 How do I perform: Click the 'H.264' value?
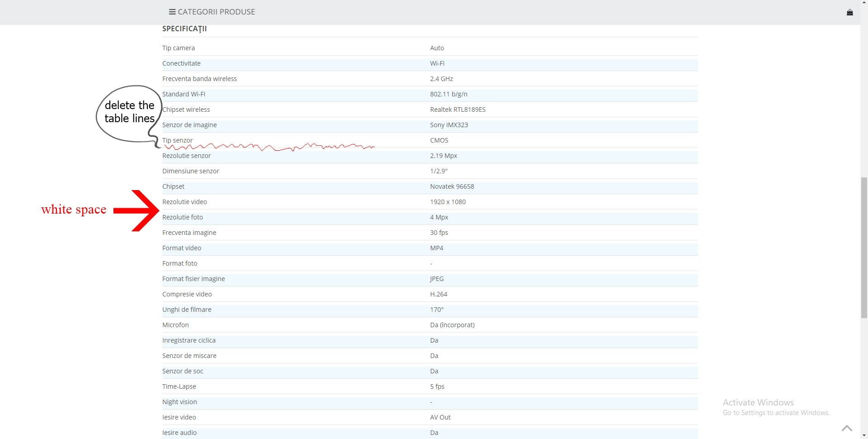[439, 294]
